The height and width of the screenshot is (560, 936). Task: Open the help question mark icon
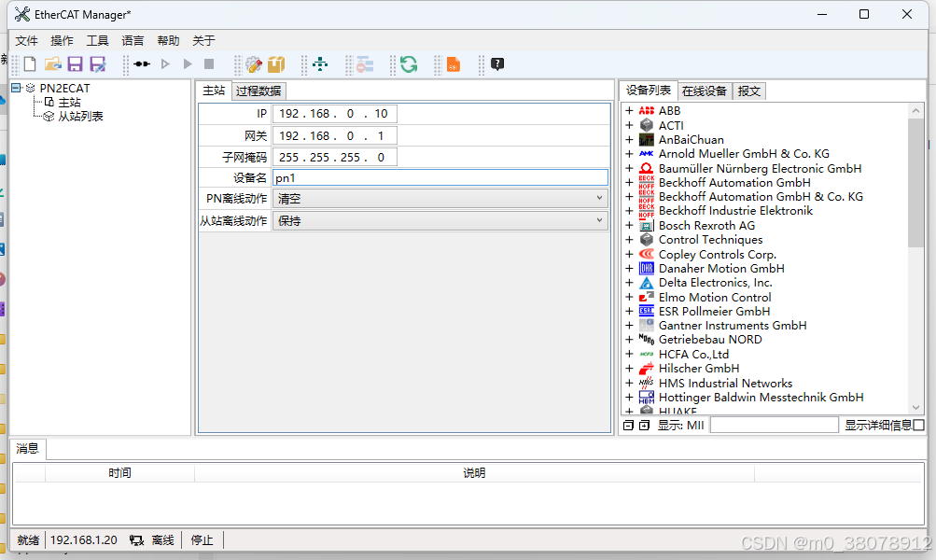pos(497,63)
